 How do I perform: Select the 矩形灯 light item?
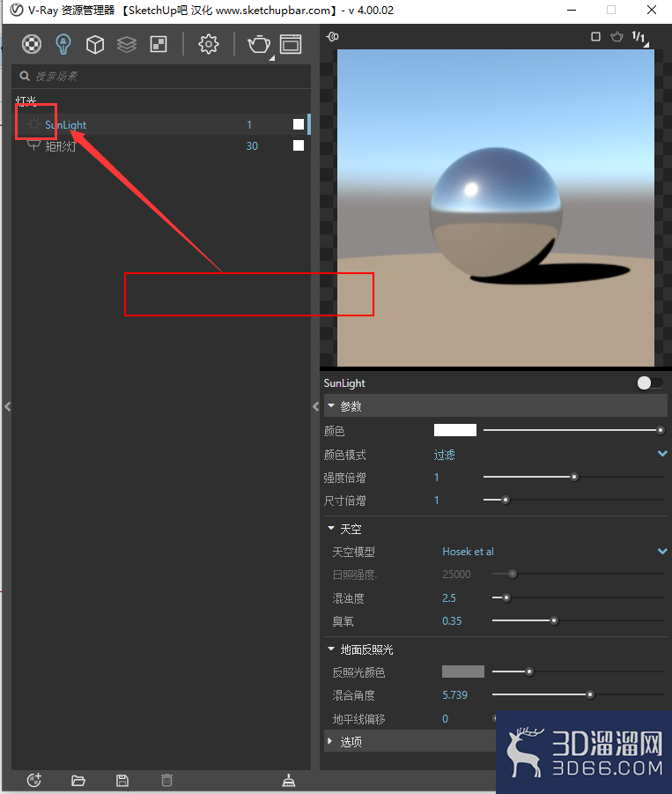60,146
